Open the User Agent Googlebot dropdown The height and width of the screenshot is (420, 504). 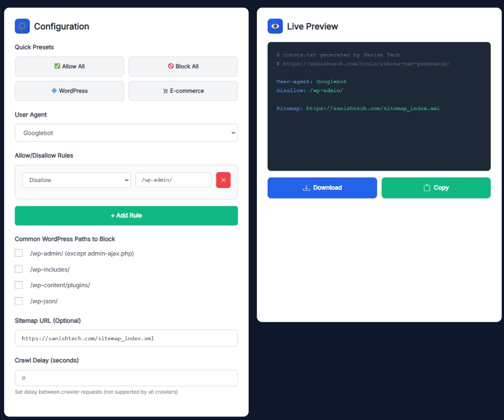click(x=126, y=133)
